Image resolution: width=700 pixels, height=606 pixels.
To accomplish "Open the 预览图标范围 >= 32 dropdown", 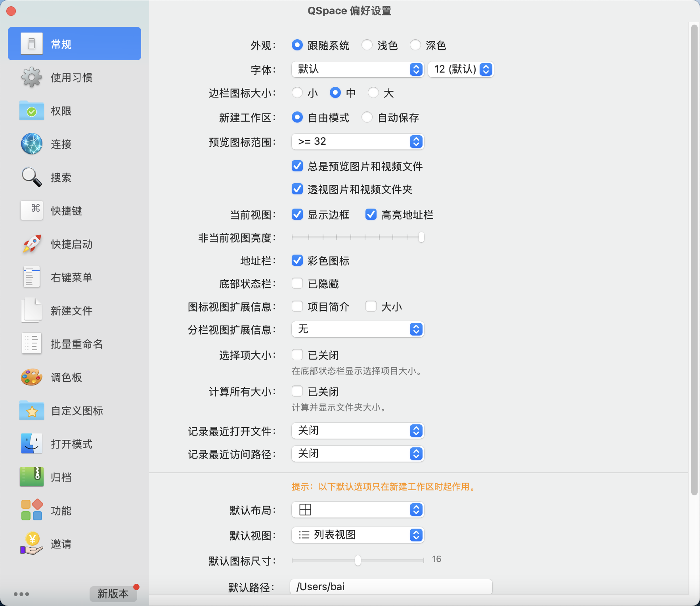I will 358,142.
